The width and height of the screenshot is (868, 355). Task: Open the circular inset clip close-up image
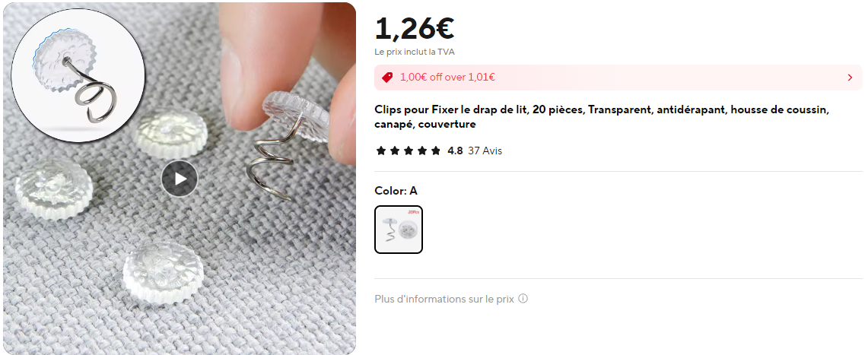[78, 75]
